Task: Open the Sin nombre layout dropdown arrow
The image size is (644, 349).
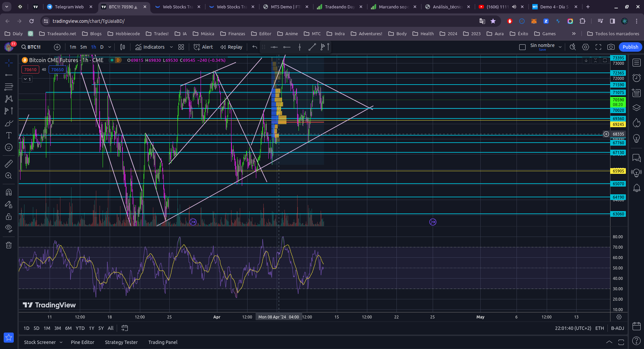Action: click(560, 47)
